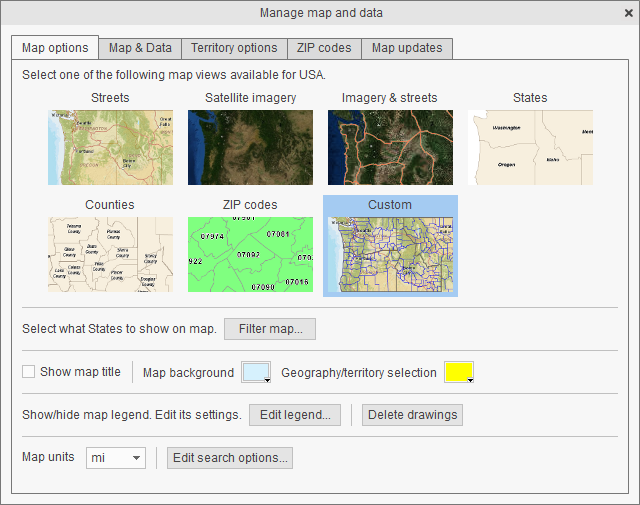Select the States map view thumbnail

pos(530,147)
